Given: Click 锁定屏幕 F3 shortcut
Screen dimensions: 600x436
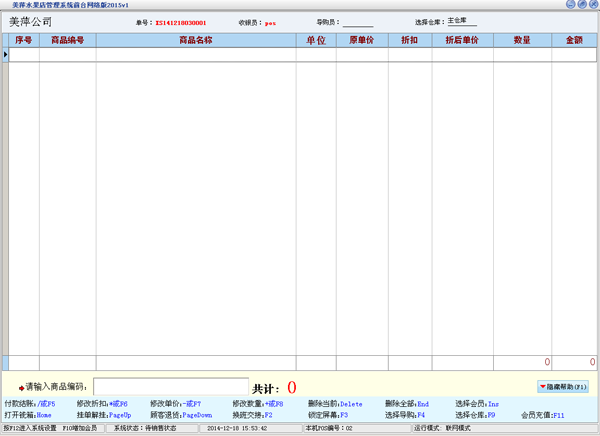Looking at the screenshot, I should tap(329, 414).
